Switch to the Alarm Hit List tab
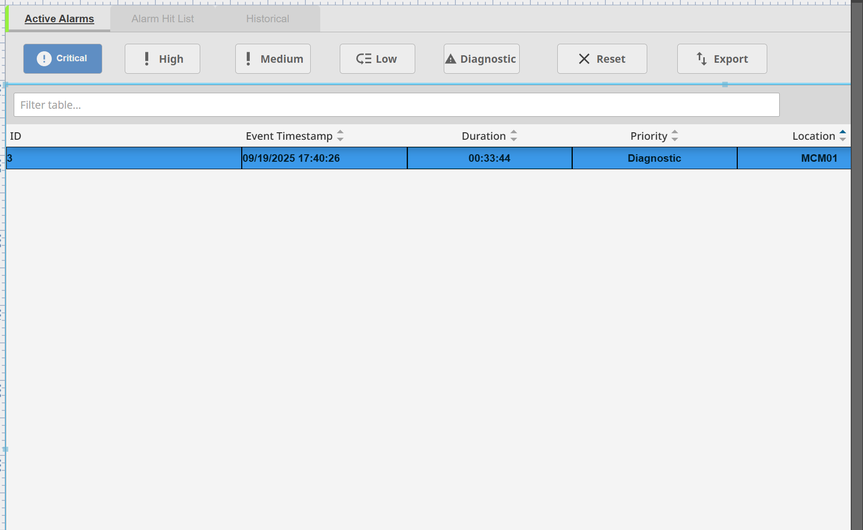 [163, 19]
